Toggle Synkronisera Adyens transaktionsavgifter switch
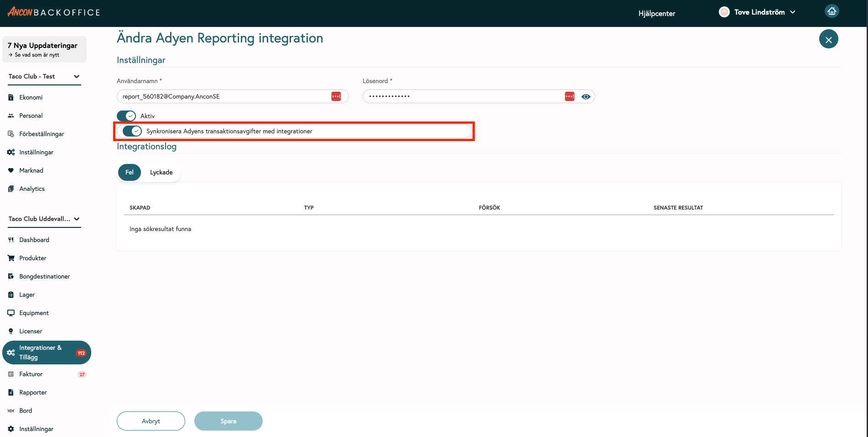 coord(132,131)
